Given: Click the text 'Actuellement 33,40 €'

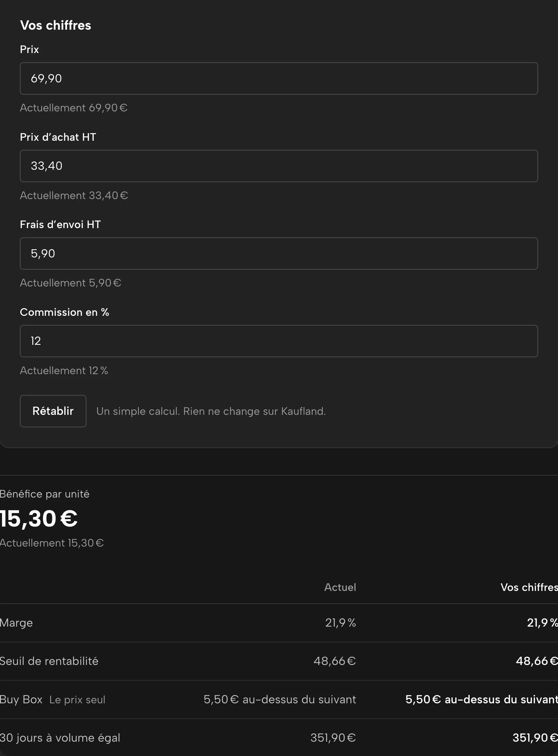Looking at the screenshot, I should tap(74, 195).
